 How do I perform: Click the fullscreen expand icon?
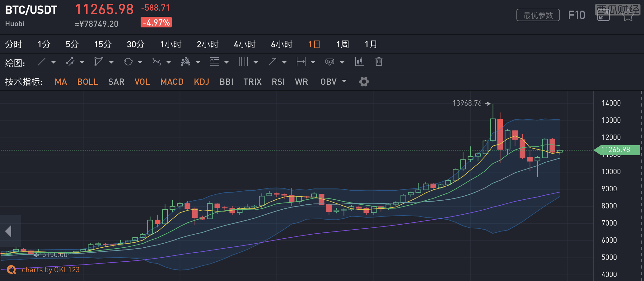tap(603, 15)
